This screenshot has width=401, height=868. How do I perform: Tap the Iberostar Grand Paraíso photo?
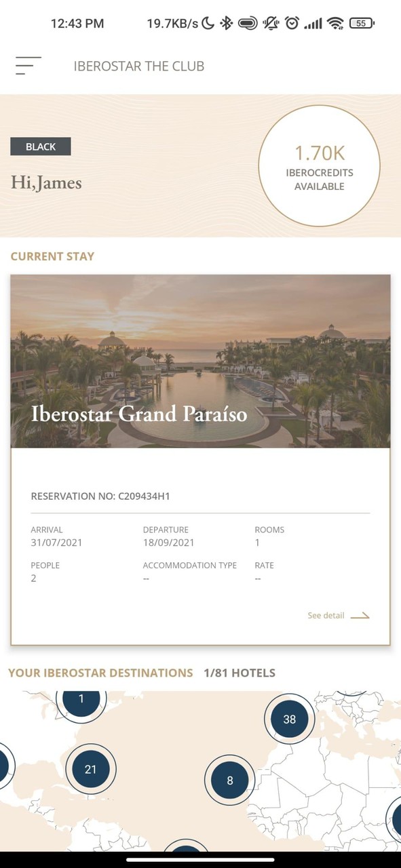click(x=200, y=359)
